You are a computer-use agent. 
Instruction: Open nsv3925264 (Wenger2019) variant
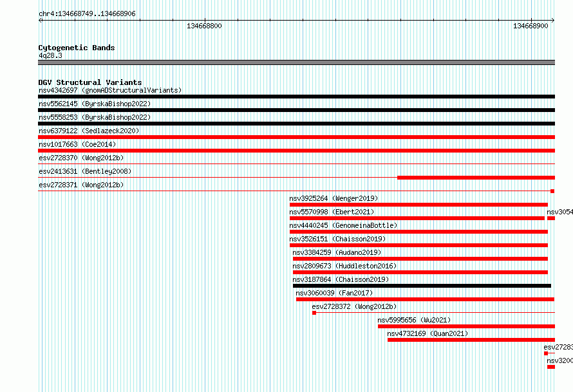pos(333,198)
